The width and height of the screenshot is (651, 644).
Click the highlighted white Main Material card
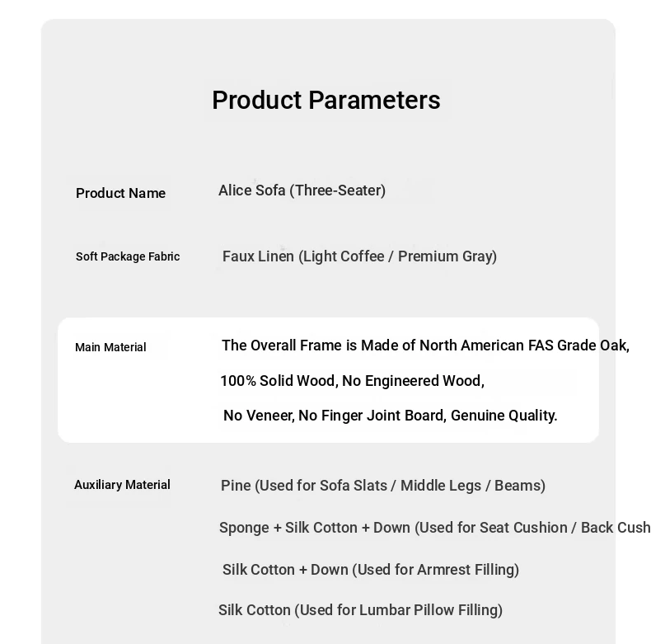(328, 380)
